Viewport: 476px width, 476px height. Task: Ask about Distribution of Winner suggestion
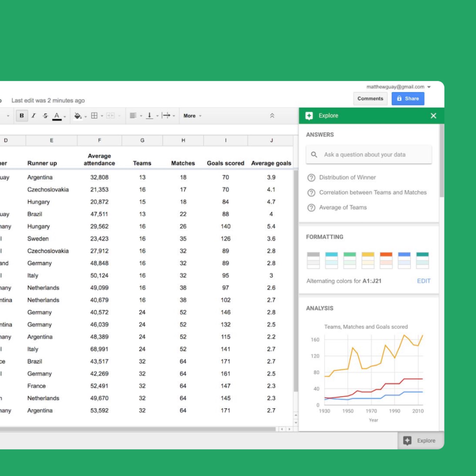tap(347, 177)
